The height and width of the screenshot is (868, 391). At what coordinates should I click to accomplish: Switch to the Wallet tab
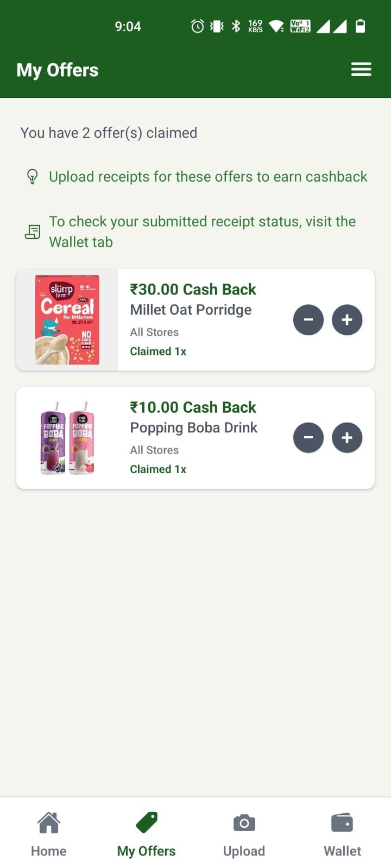pos(342,834)
